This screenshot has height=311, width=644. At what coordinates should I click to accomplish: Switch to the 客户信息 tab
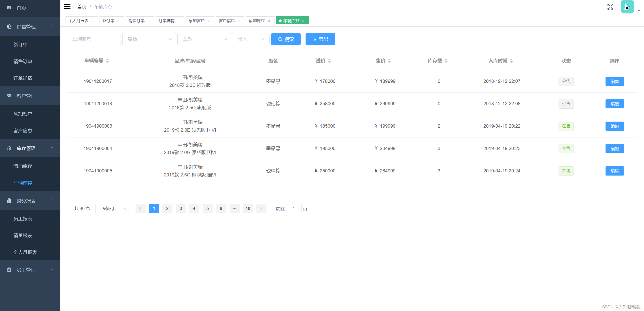click(x=227, y=21)
